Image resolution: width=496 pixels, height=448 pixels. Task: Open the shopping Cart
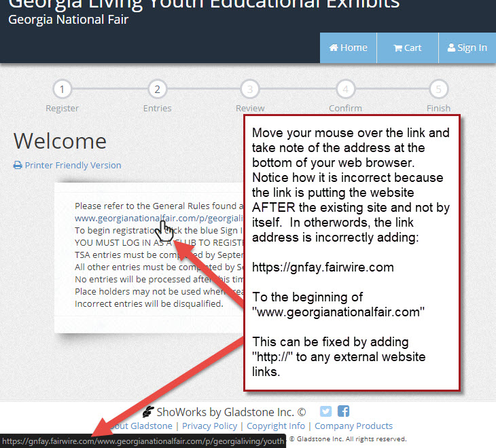pos(407,48)
